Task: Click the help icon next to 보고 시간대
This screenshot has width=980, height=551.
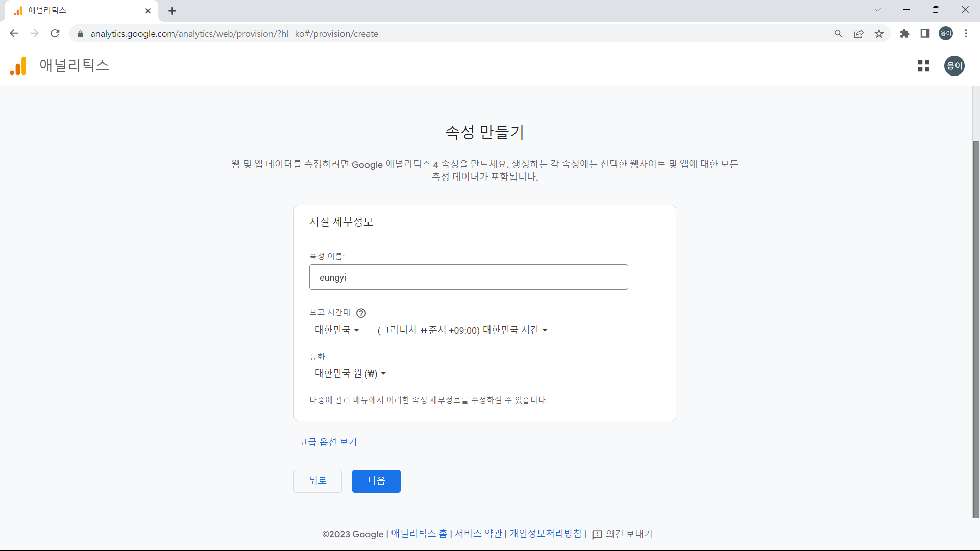Action: [361, 313]
